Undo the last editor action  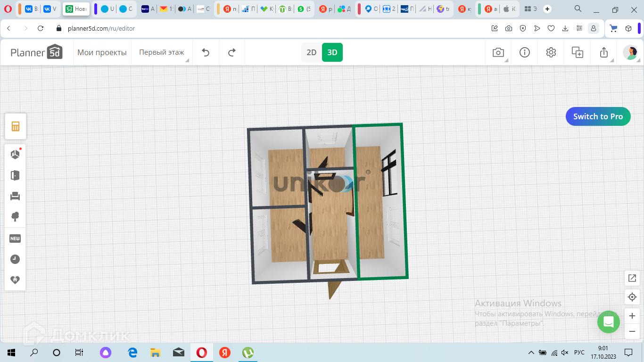[206, 52]
